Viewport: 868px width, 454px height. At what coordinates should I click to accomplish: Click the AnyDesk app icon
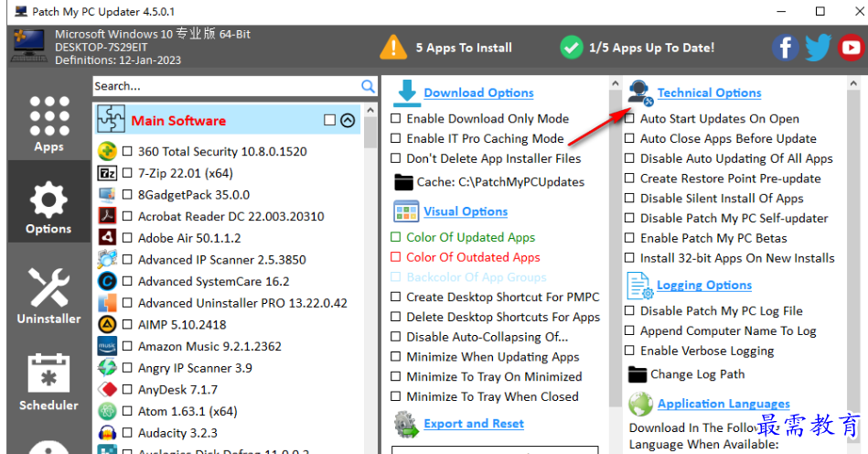pyautogui.click(x=107, y=389)
